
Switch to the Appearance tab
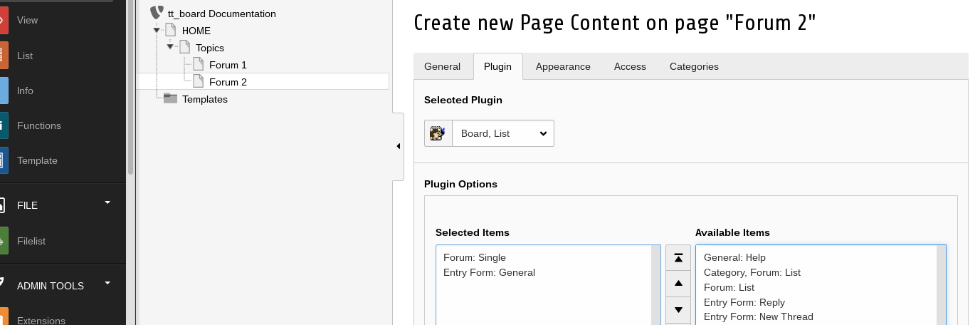tap(563, 66)
